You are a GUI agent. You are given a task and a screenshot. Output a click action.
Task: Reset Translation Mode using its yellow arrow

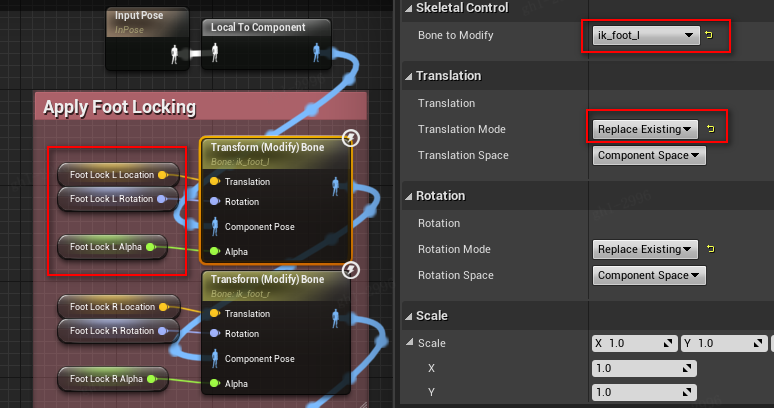click(711, 129)
